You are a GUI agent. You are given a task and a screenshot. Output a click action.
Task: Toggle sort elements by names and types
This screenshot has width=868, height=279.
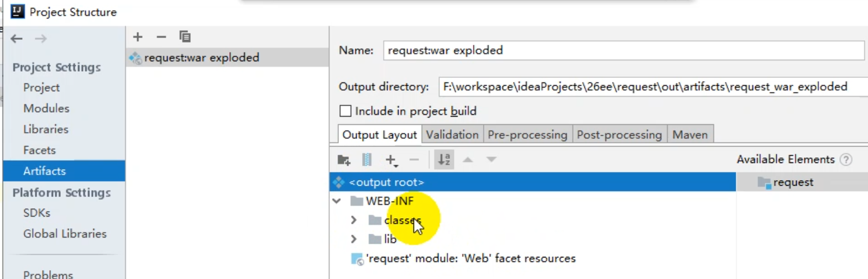click(444, 160)
